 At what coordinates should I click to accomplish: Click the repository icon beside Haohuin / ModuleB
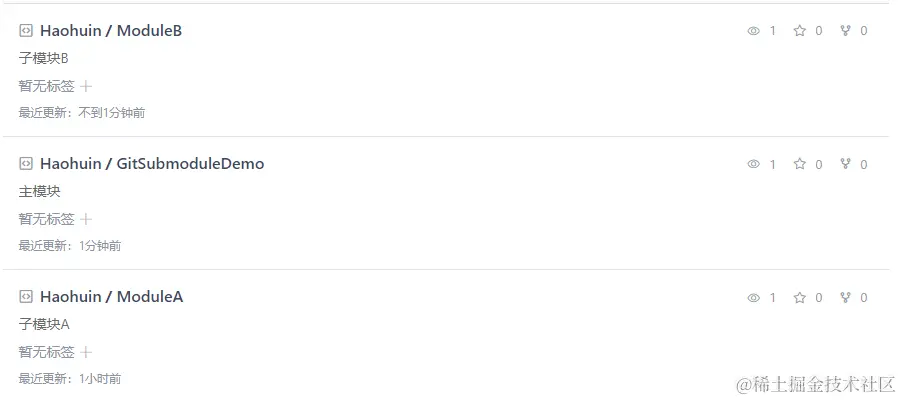click(25, 30)
